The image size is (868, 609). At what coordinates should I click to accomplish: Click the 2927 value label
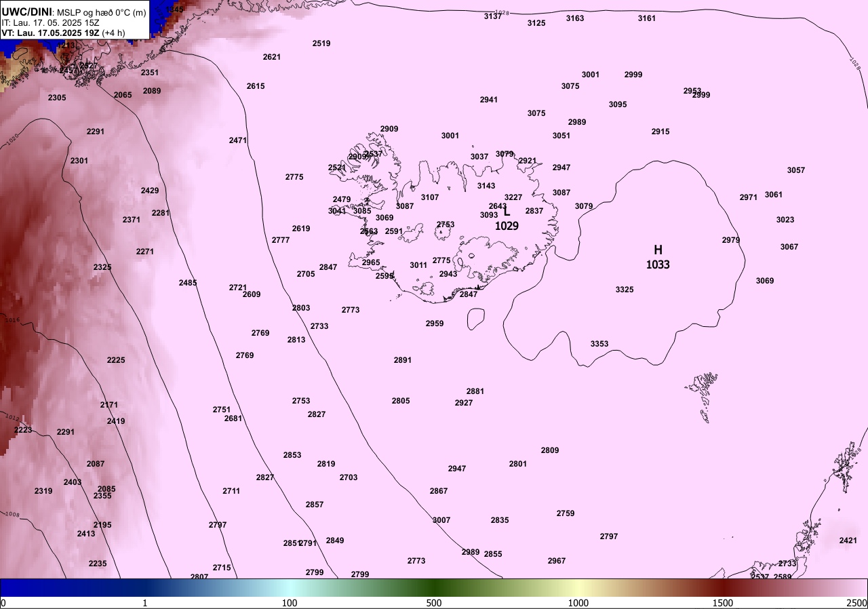click(x=464, y=403)
